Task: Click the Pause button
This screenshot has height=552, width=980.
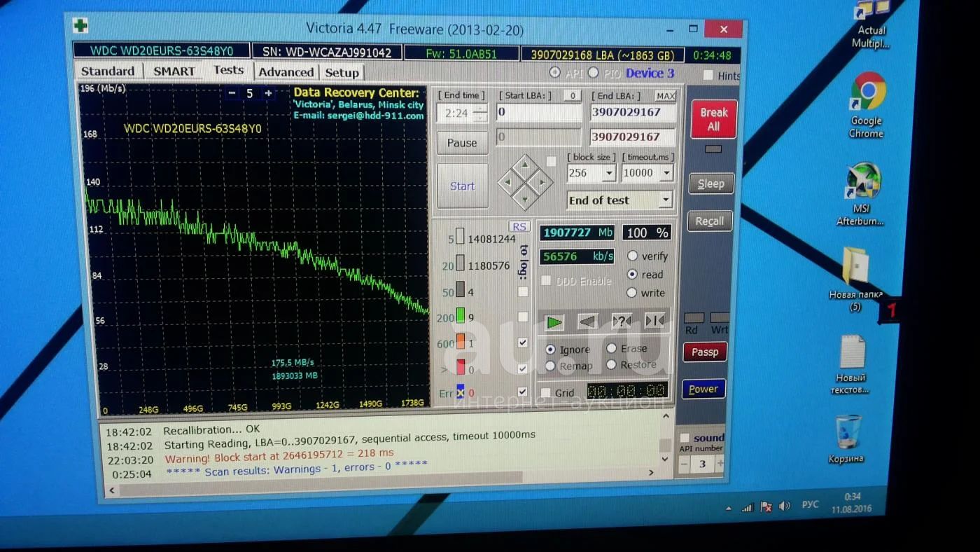Action: click(x=462, y=143)
